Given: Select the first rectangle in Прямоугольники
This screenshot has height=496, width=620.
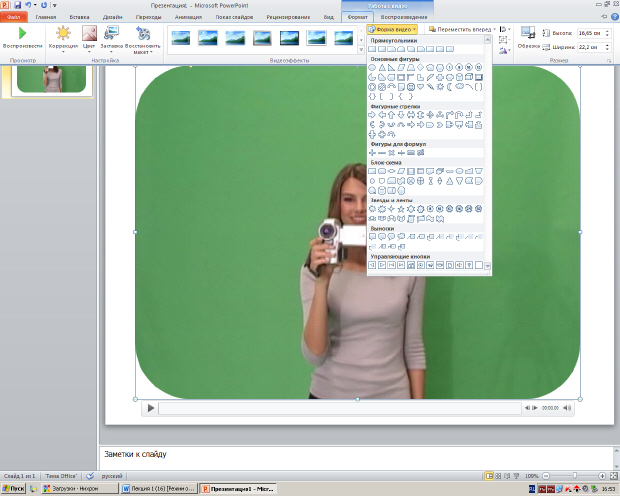Looking at the screenshot, I should [x=372, y=48].
